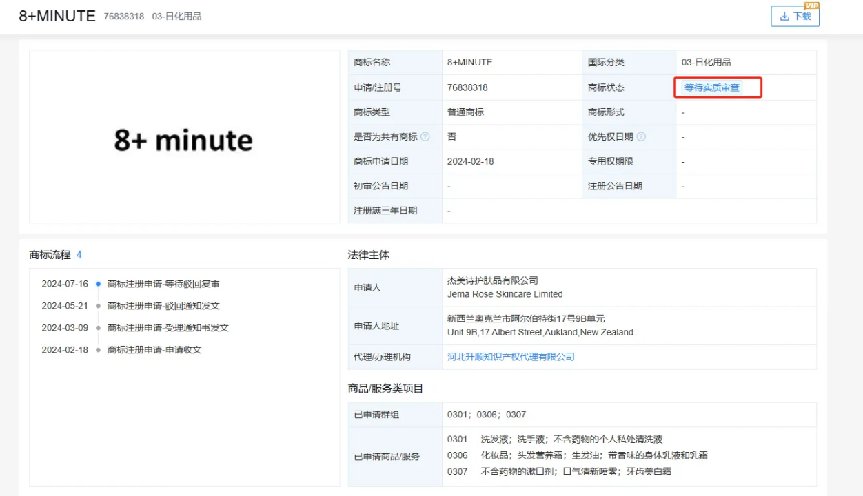Viewport: 863px width, 496px height.
Task: Click 03-日化用品 beside the page title
Action: tap(177, 16)
